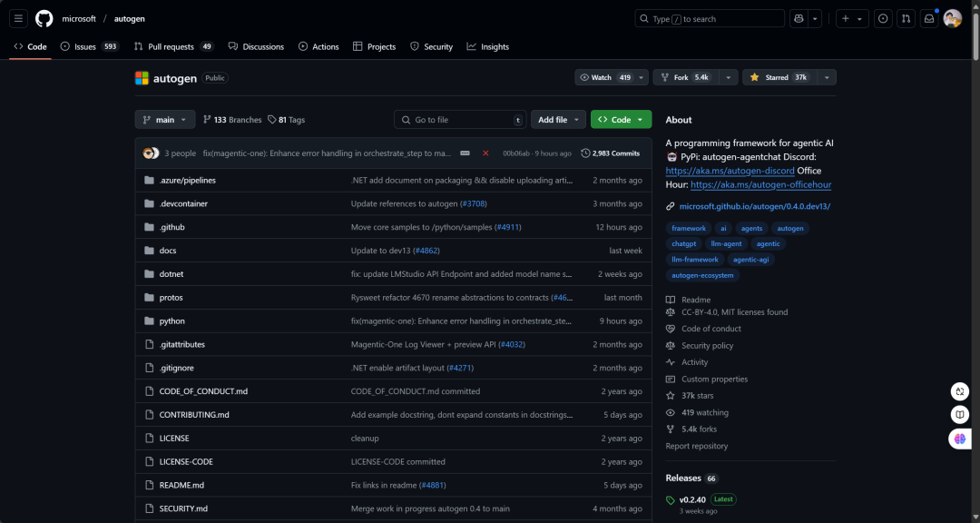
Task: Click the file icon for the LICENSE row
Action: (x=149, y=439)
